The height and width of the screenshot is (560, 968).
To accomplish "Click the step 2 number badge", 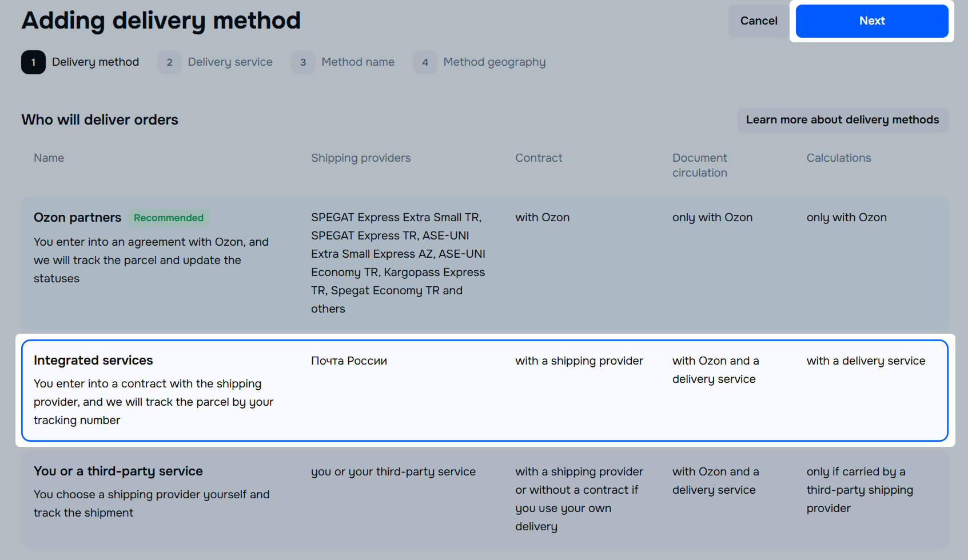I will [x=169, y=62].
